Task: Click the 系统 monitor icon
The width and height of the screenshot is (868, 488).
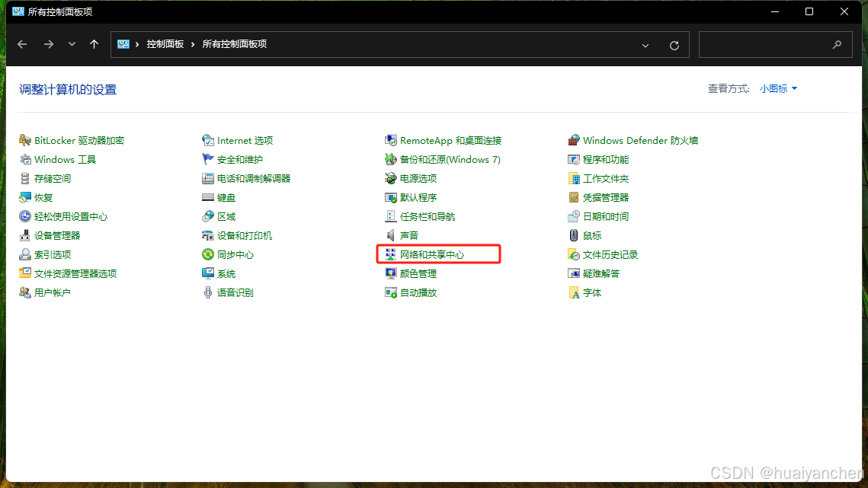Action: pyautogui.click(x=207, y=273)
